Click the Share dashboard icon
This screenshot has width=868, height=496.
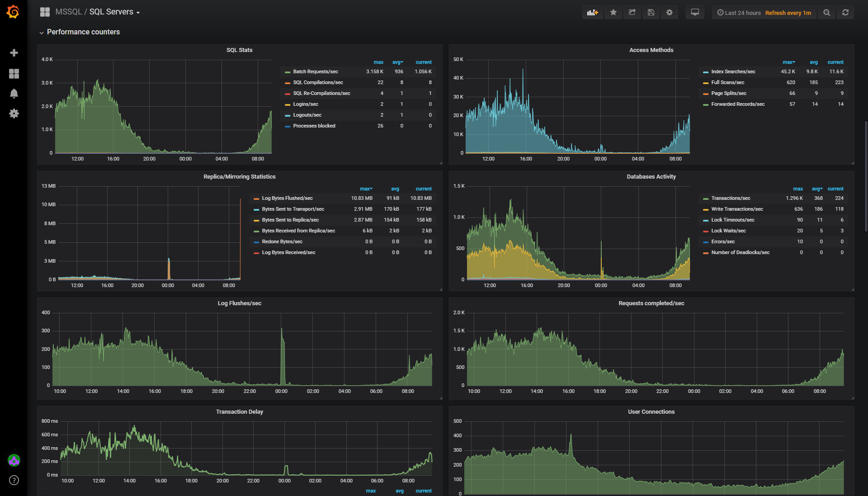point(632,13)
